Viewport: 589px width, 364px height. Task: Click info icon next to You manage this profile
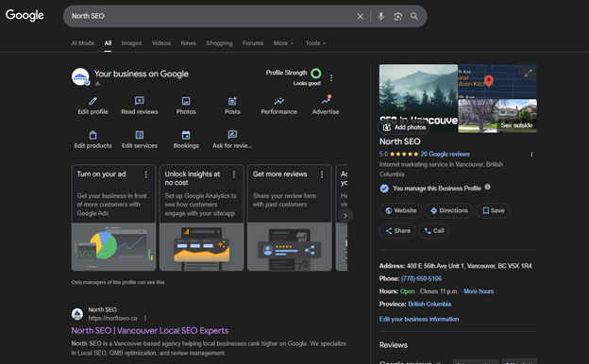(487, 187)
